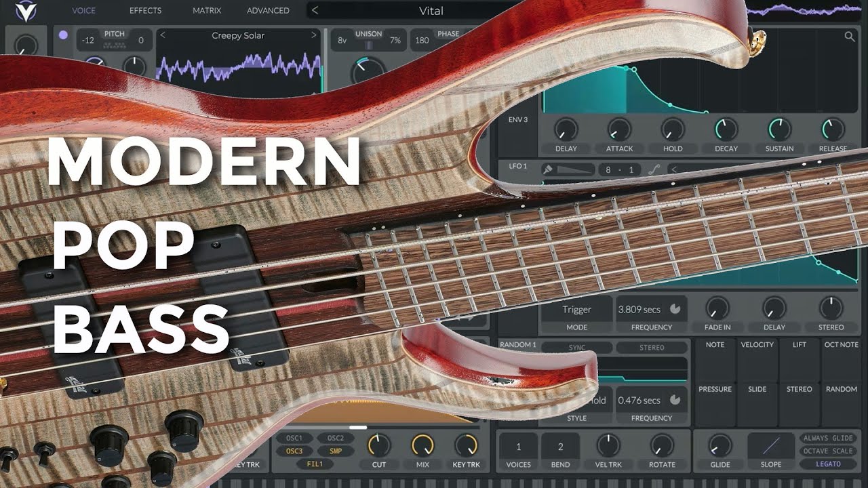This screenshot has height=488, width=868.
Task: Adjust the LFO 1 Stereo knob
Action: coord(831,308)
